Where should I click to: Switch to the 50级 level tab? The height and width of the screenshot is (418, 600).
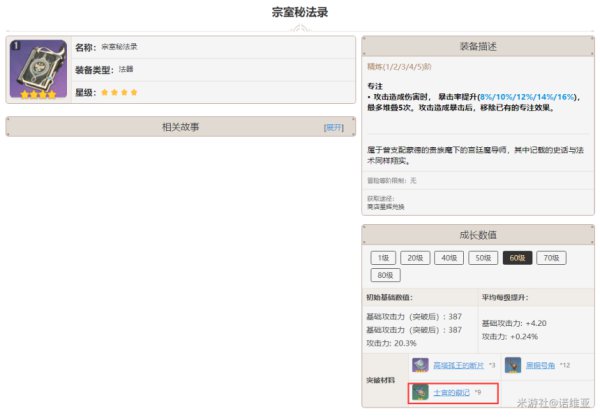click(x=485, y=257)
